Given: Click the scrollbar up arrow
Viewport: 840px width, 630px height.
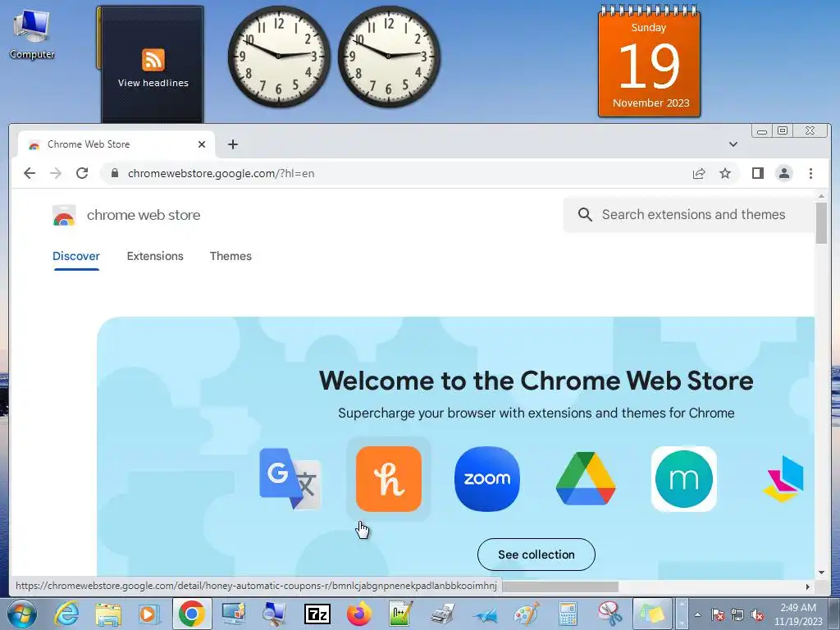Looking at the screenshot, I should click(821, 197).
